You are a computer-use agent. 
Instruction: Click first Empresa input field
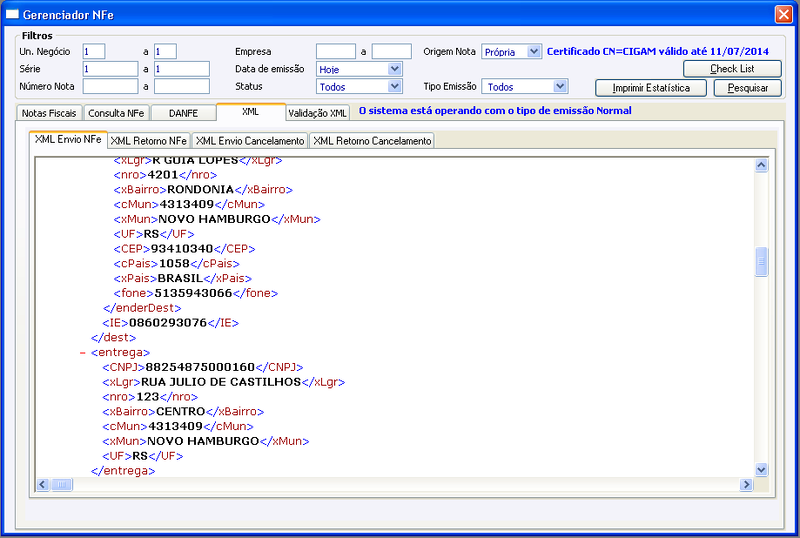click(336, 52)
